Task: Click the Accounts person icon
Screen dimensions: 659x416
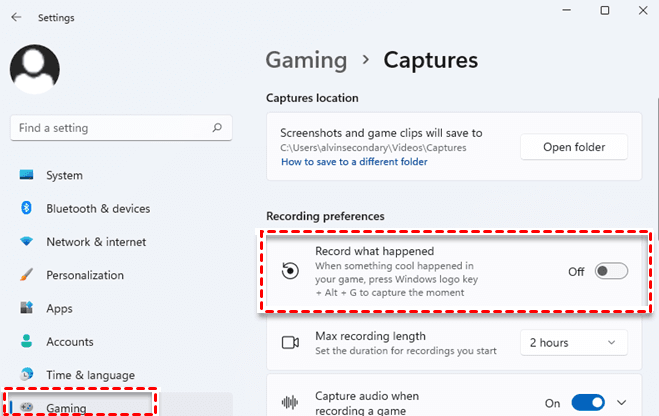Action: [27, 342]
